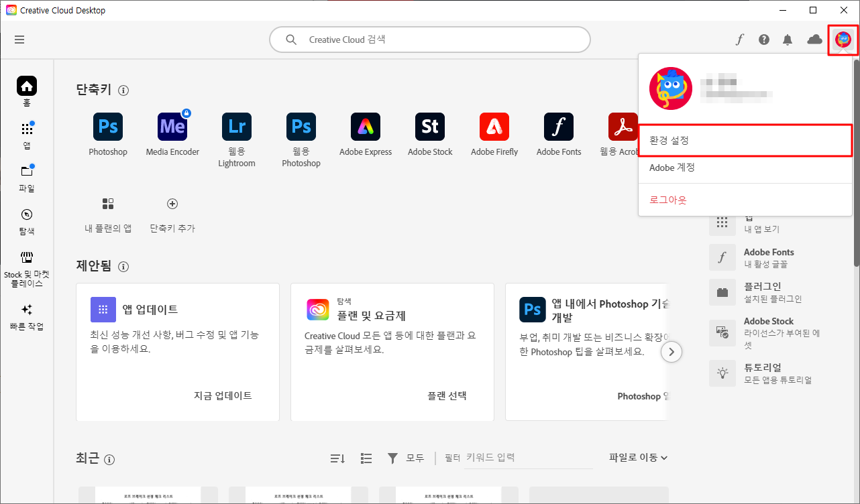
Task: Open Stock 및 마켓플레이스 in sidebar
Action: (27, 269)
